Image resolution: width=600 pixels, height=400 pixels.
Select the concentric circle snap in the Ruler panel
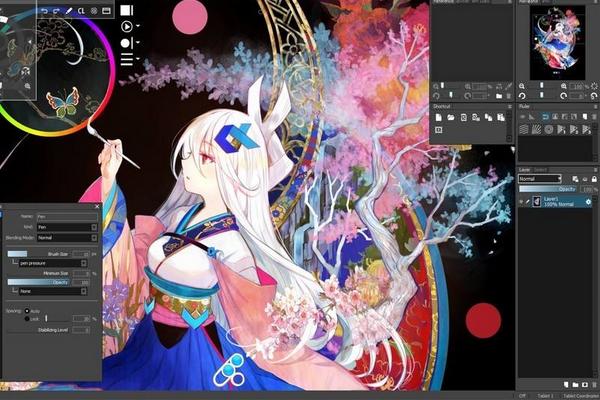549,130
